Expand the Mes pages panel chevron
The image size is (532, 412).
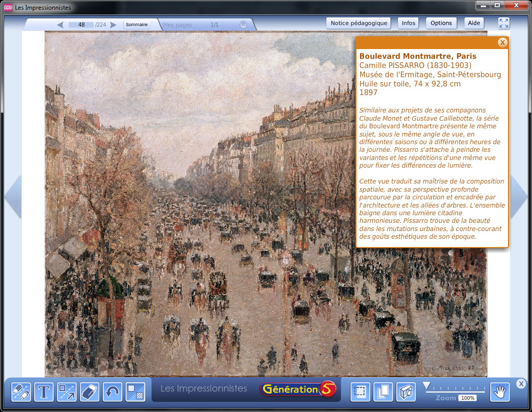pos(243,25)
